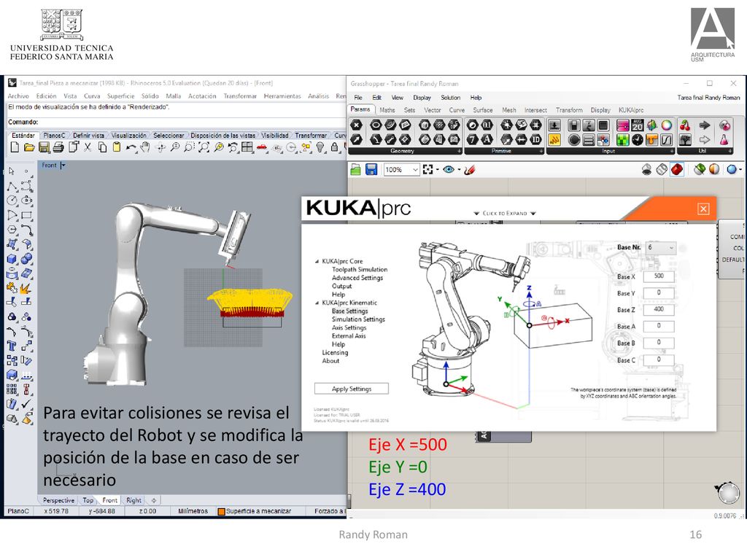Click the Base Z input field
The image size is (747, 560).
[659, 309]
